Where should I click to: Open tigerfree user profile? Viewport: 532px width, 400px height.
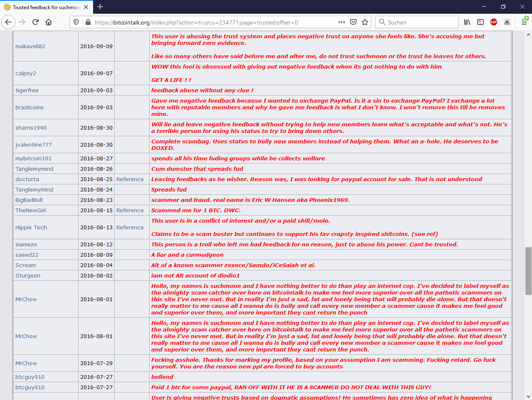click(x=27, y=90)
